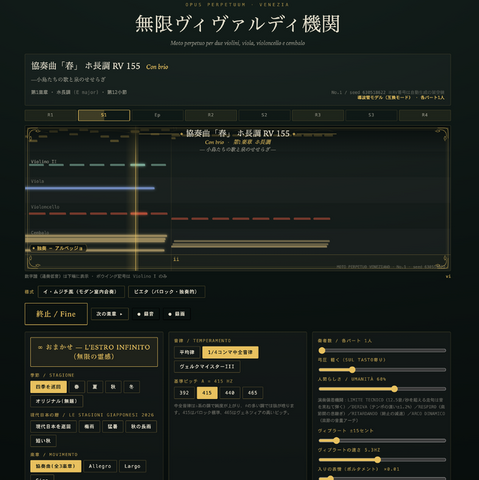Select 協奏曲(全3楽章) movement mode
This screenshot has width=479, height=480.
tap(56, 466)
